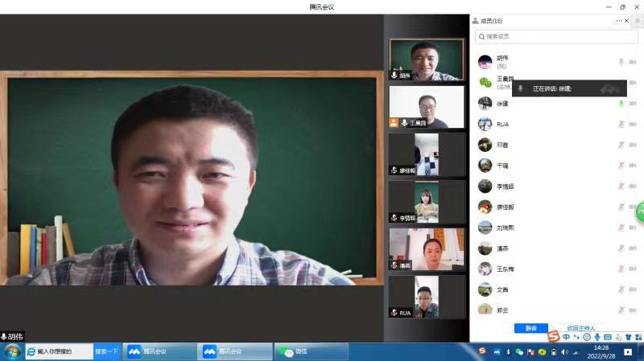Viewport: 644px width, 361px height.
Task: Click 胡伟's avatar in member list
Action: (x=485, y=62)
